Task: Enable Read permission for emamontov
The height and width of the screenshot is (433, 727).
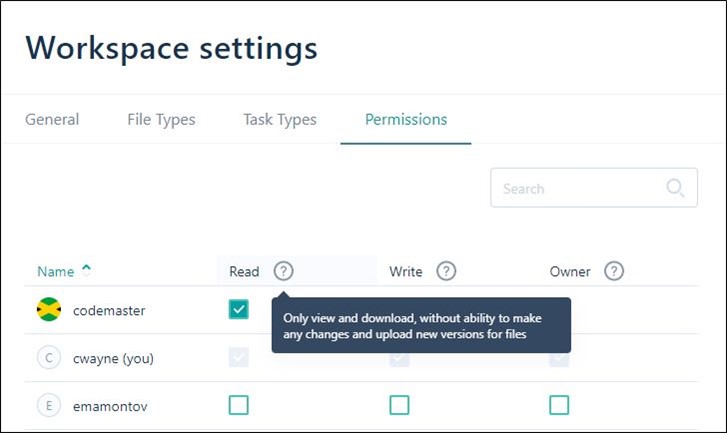Action: (x=238, y=405)
